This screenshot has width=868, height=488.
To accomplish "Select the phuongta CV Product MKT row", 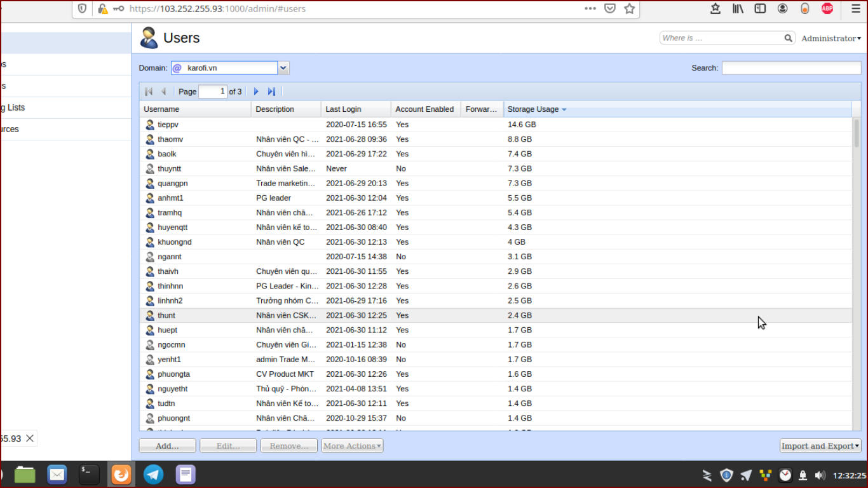I will tap(496, 374).
